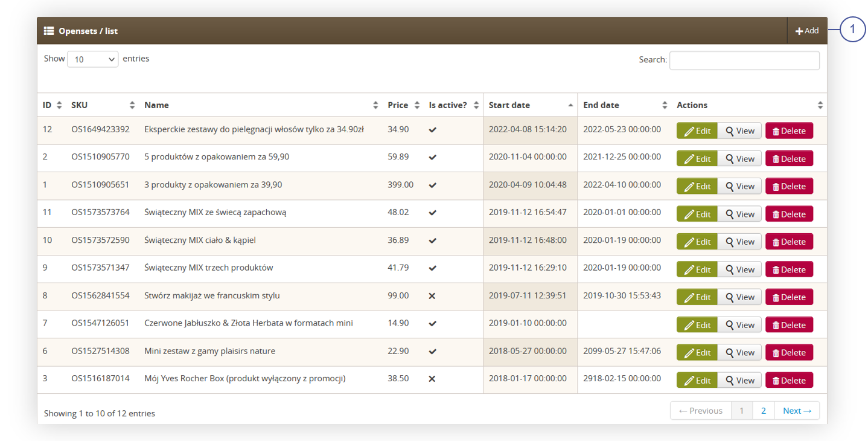Delete Stwórz makijaż we francuskim stylu
The height and width of the screenshot is (441, 868).
789,297
